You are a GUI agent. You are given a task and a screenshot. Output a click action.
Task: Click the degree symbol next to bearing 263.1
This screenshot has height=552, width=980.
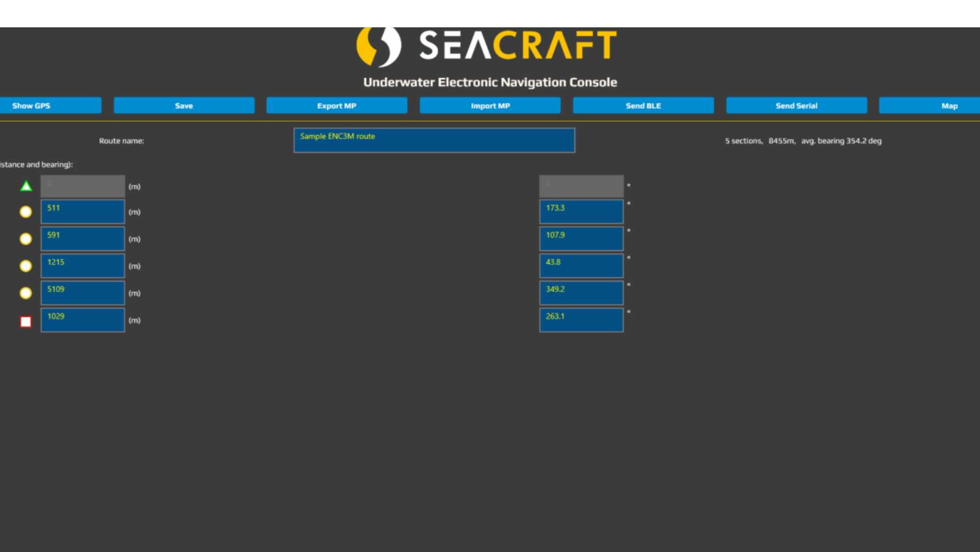pyautogui.click(x=629, y=311)
